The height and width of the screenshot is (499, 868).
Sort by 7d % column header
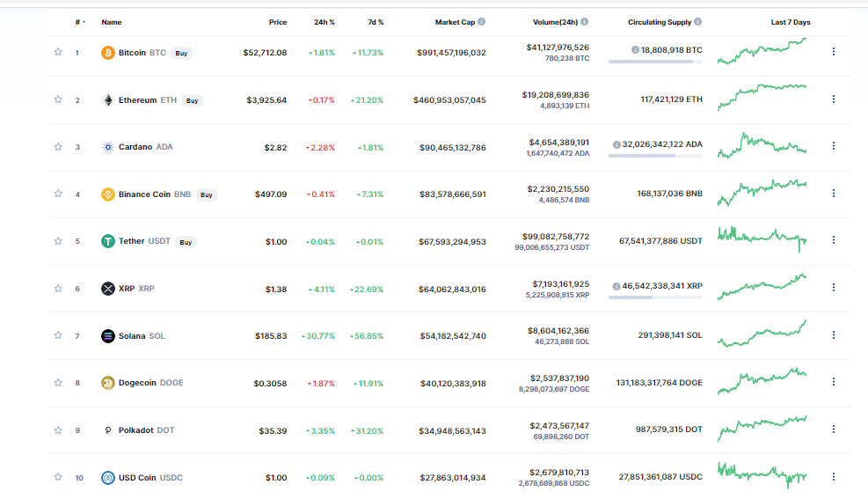tap(376, 22)
